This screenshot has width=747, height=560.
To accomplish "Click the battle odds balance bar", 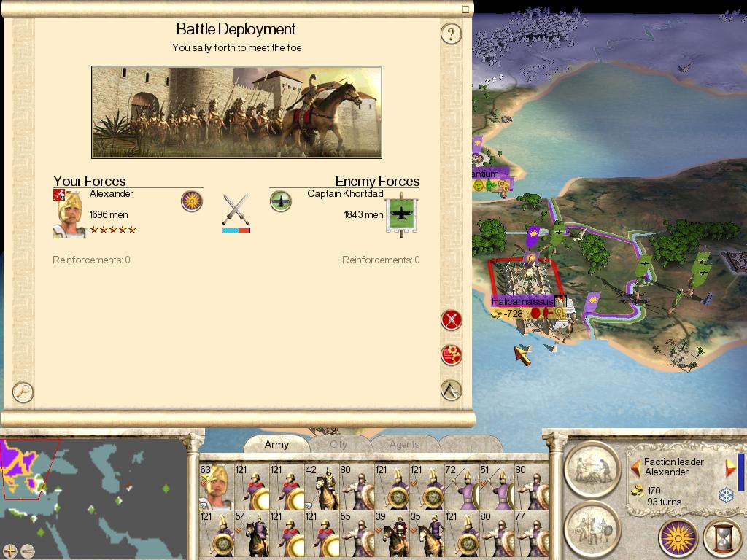I will point(236,230).
